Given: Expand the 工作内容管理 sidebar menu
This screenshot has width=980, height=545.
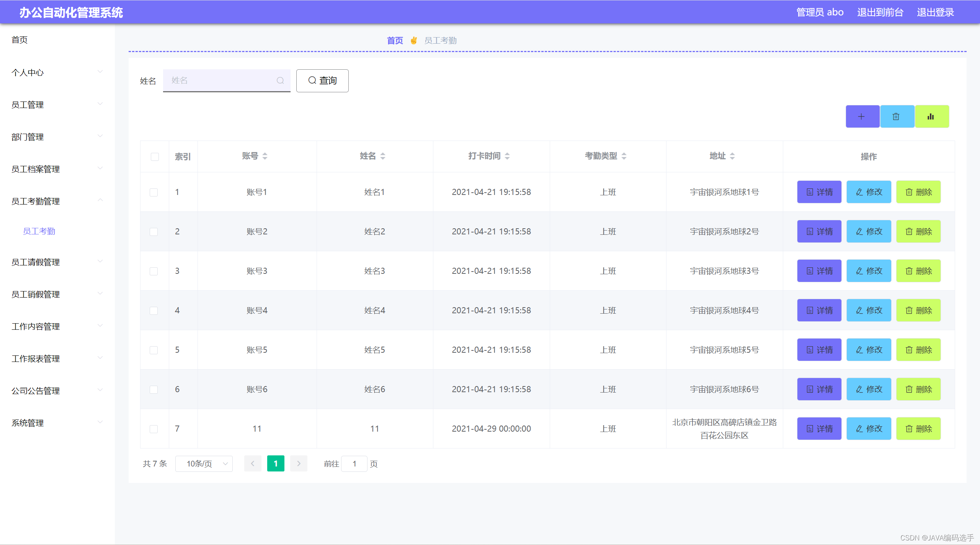Looking at the screenshot, I should (57, 326).
